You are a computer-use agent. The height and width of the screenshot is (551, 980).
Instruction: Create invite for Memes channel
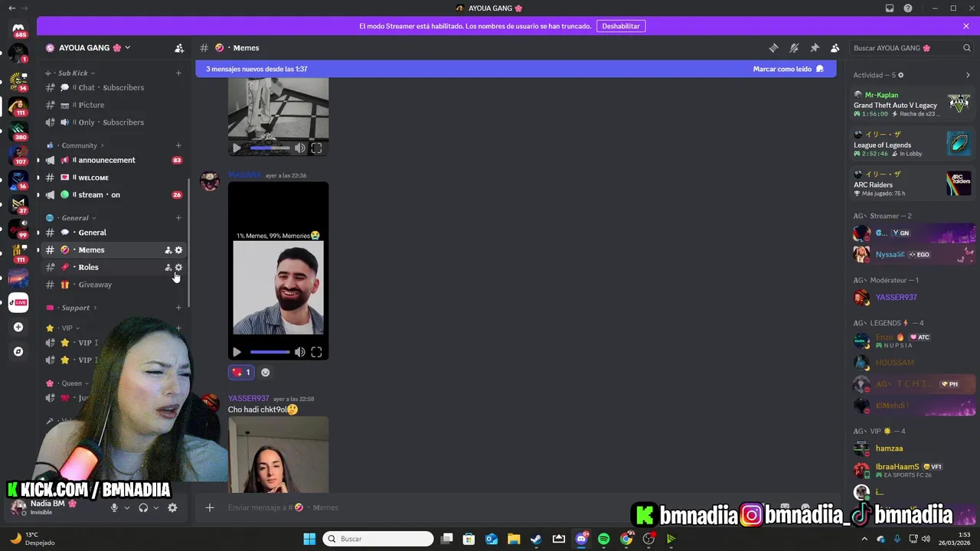(168, 250)
